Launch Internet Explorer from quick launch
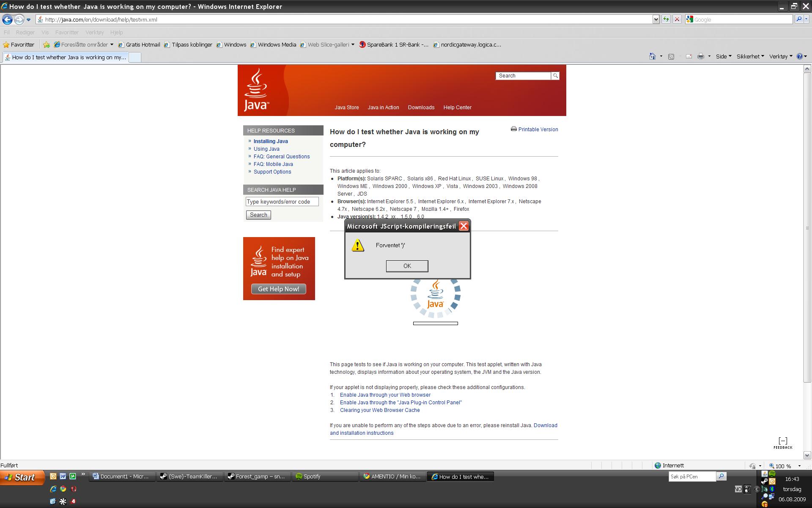The width and height of the screenshot is (812, 508). click(x=53, y=489)
